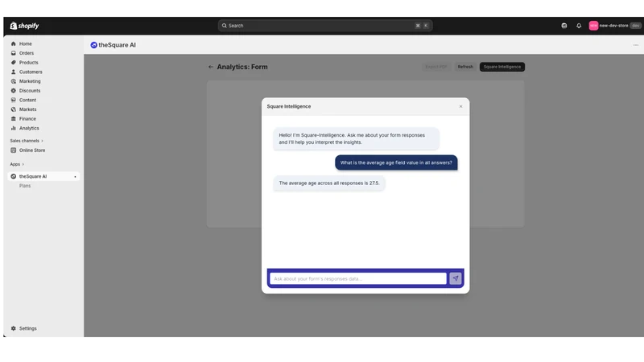Image resolution: width=644 pixels, height=362 pixels.
Task: Click the store inbox icon in top bar
Action: [x=564, y=26]
